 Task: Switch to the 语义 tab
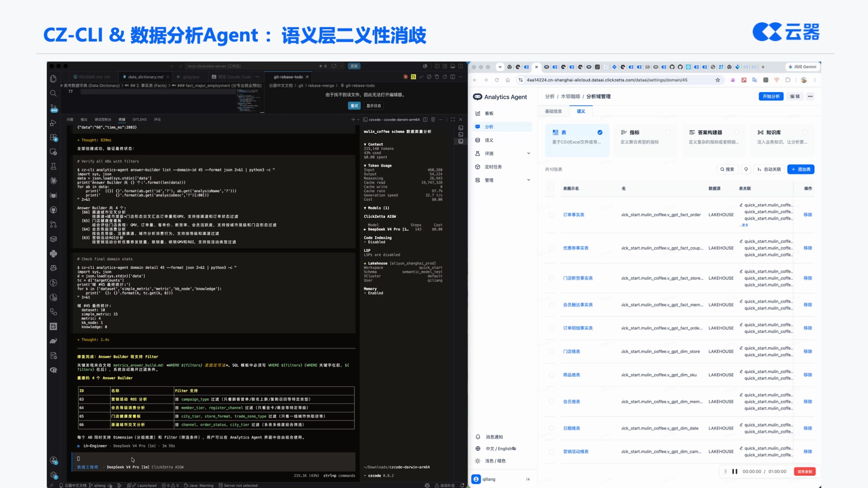(581, 111)
